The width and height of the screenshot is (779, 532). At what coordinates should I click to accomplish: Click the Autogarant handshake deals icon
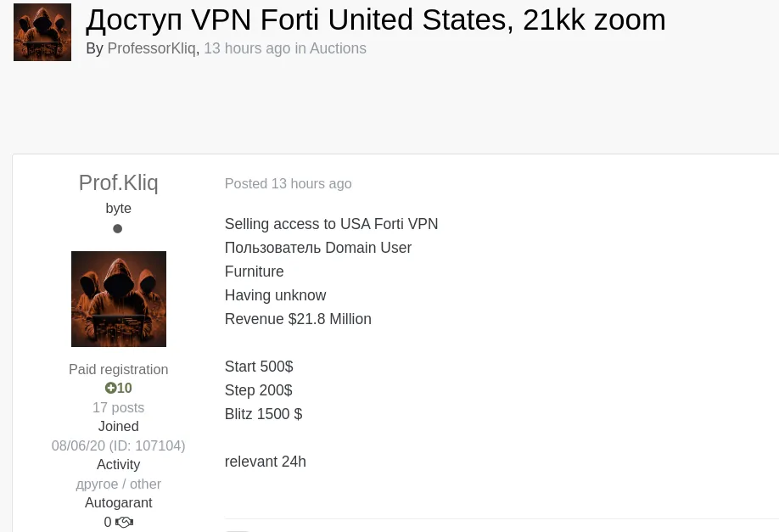point(125,522)
